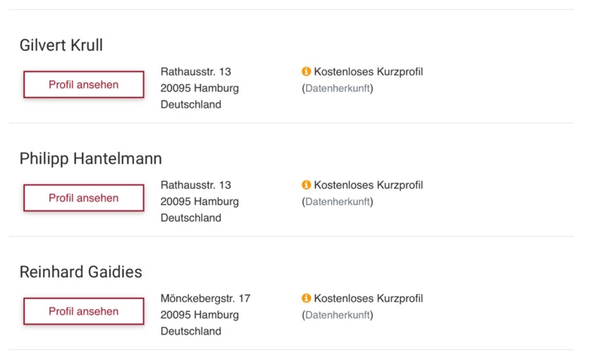Click Deutschland in Gilvert Krull's address

point(191,104)
